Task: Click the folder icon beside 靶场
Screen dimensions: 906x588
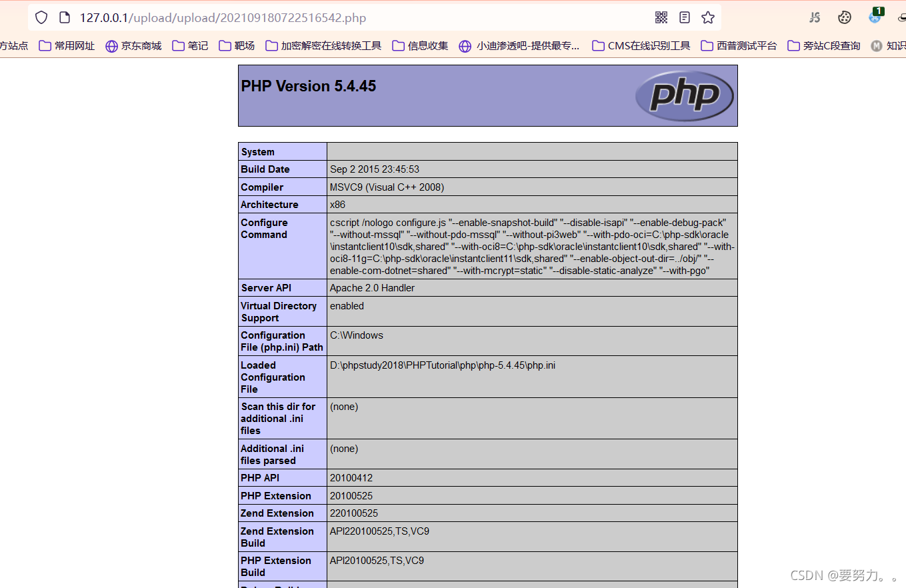Action: 225,46
